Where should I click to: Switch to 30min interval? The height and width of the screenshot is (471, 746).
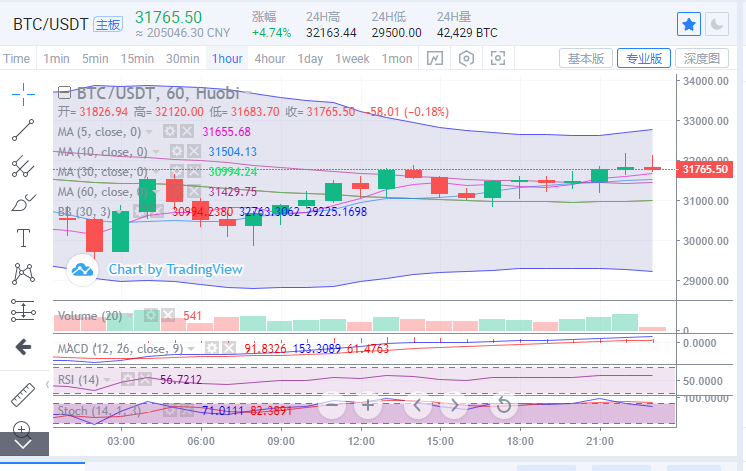[183, 59]
